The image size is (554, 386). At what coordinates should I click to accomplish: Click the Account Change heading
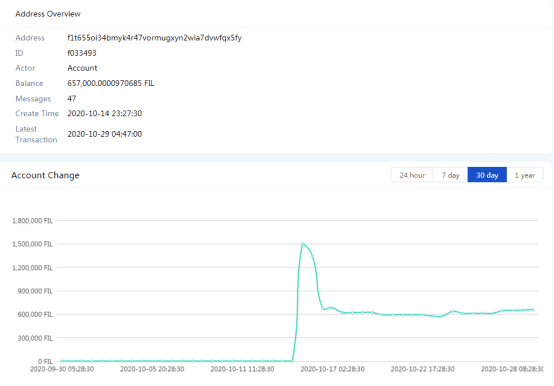tap(45, 175)
